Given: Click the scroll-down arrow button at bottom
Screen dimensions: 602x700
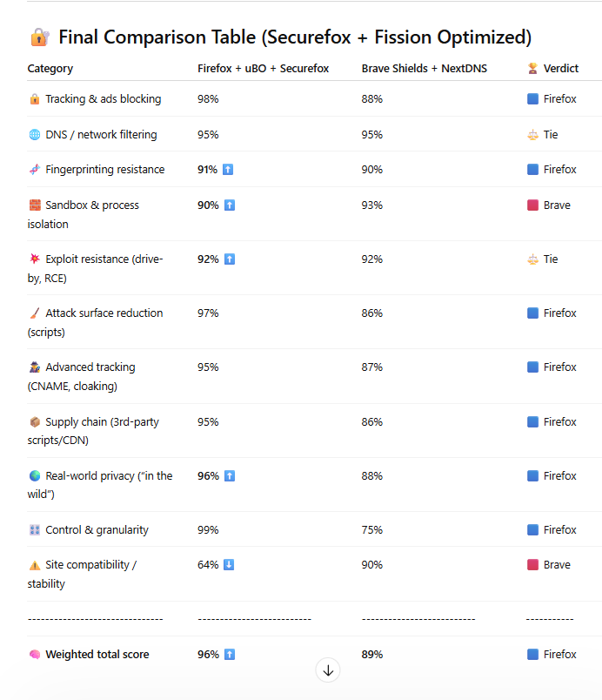Looking at the screenshot, I should [328, 670].
